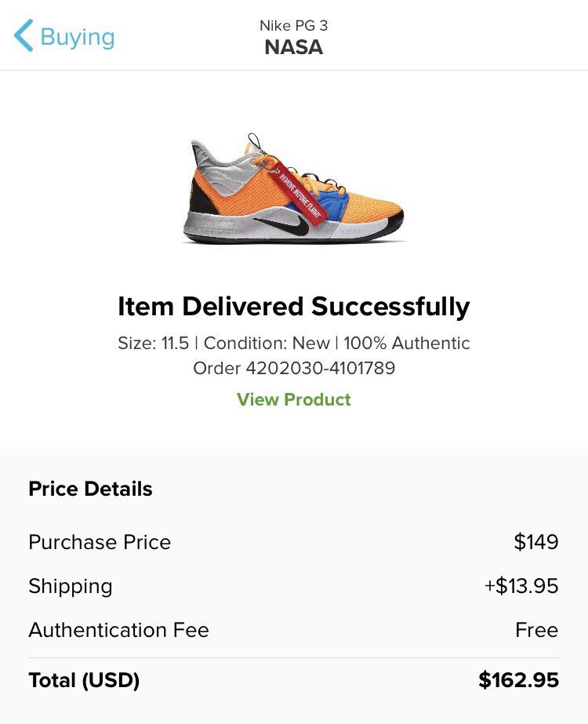Click the Shipping row label
Screen dimensions: 588x724
tap(71, 586)
